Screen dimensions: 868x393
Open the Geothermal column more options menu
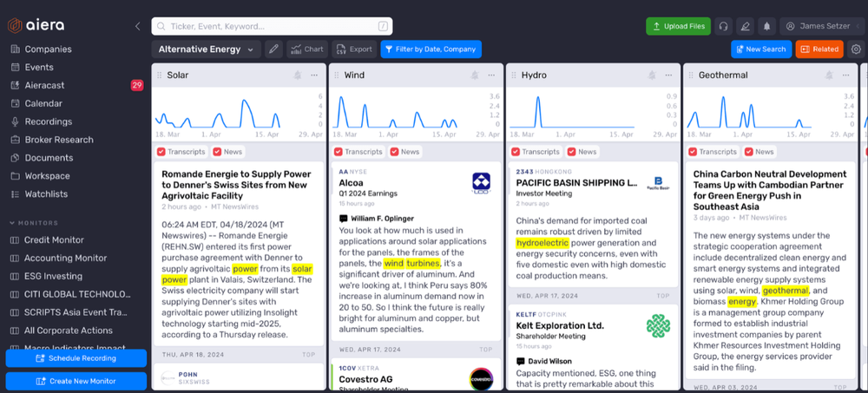click(845, 75)
